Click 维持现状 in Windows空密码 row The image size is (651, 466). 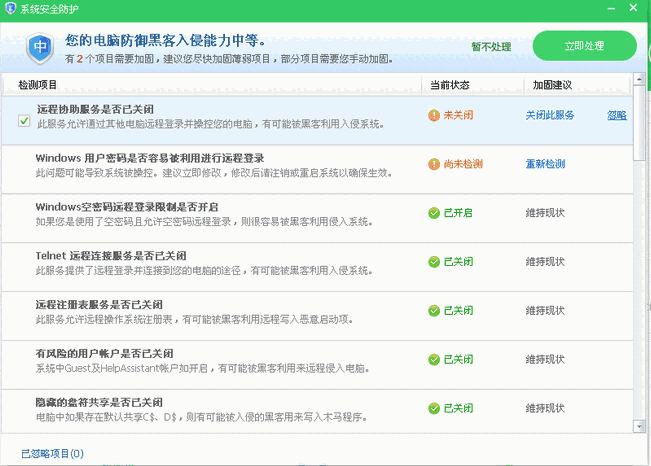pos(545,213)
